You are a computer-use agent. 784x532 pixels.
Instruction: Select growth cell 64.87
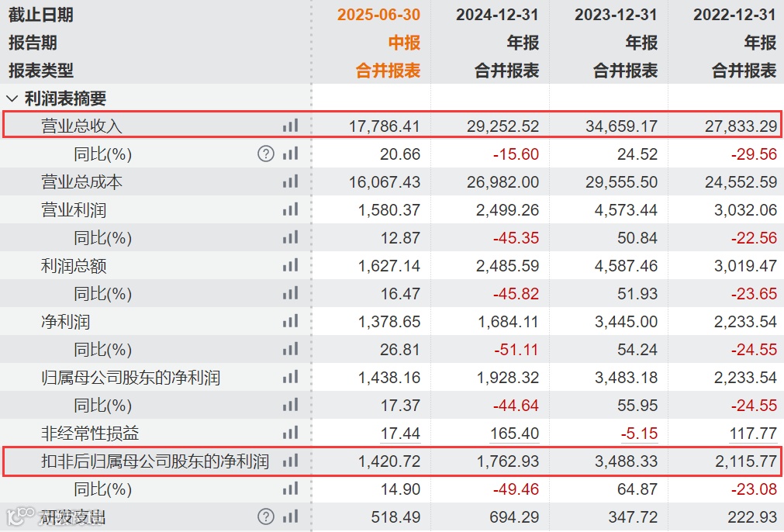click(x=637, y=489)
